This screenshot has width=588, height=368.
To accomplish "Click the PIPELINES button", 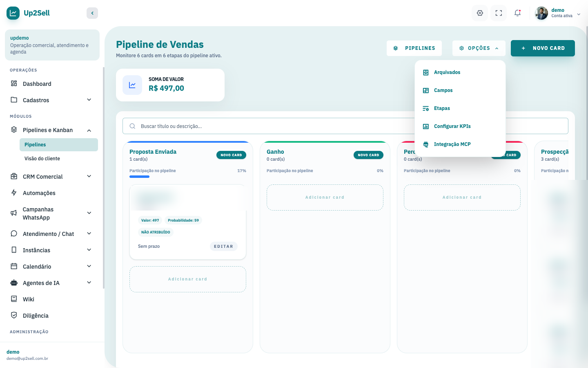I will [x=414, y=48].
